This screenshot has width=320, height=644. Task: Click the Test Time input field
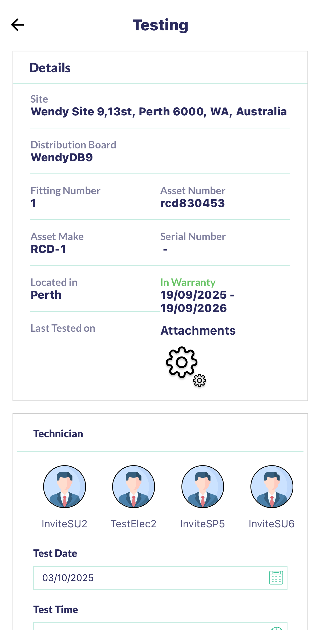[x=149, y=627]
